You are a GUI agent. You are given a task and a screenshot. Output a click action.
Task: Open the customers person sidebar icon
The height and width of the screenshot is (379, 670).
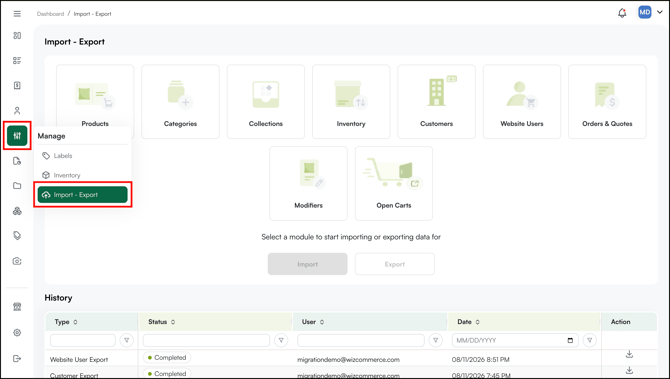(x=17, y=111)
